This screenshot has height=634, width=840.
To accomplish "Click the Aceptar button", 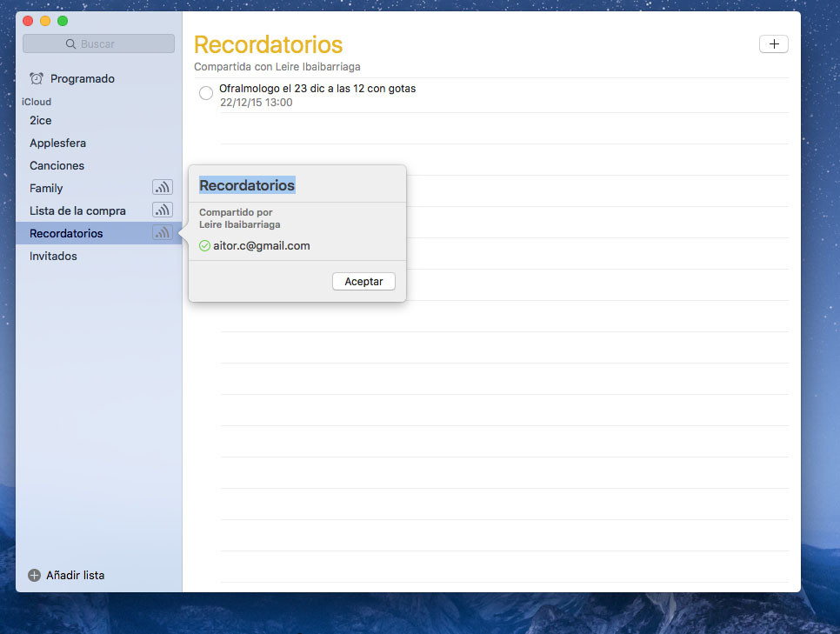I will click(x=363, y=282).
